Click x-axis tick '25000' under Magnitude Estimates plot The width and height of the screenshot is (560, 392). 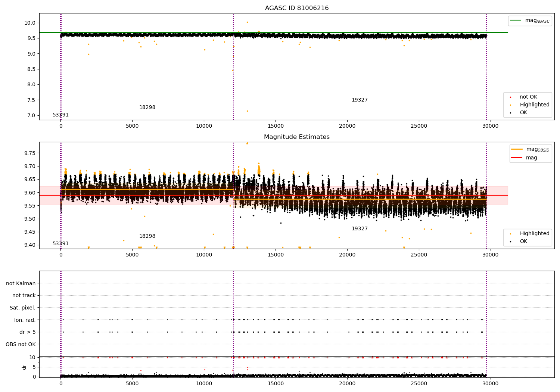pos(419,255)
